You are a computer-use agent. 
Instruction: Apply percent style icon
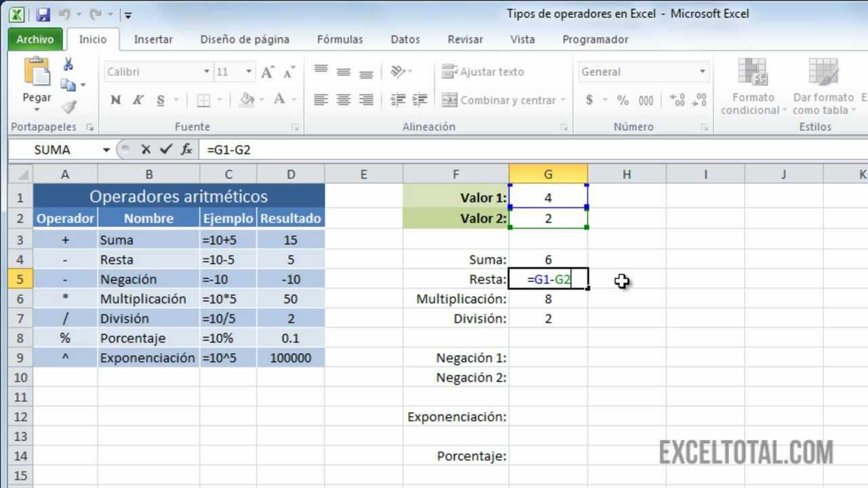coord(623,100)
